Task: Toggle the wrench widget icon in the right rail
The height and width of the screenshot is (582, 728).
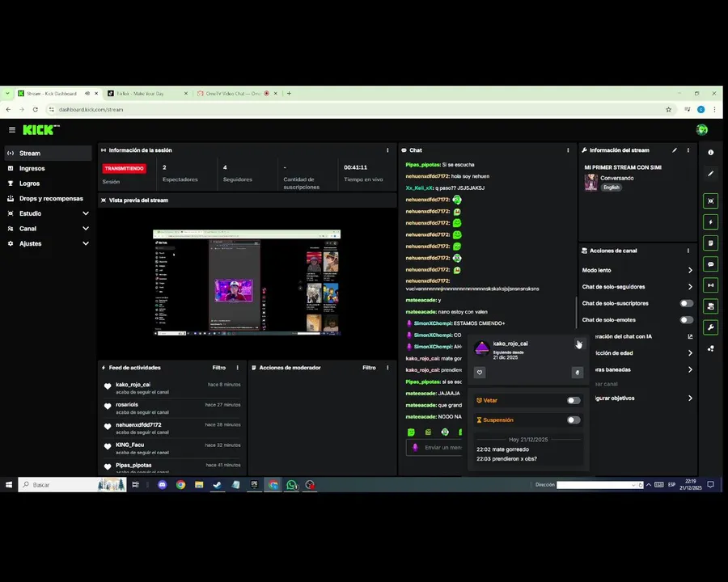Action: [710, 327]
